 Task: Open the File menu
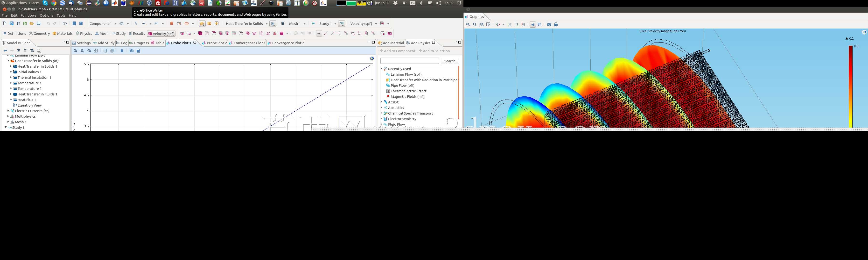4,15
